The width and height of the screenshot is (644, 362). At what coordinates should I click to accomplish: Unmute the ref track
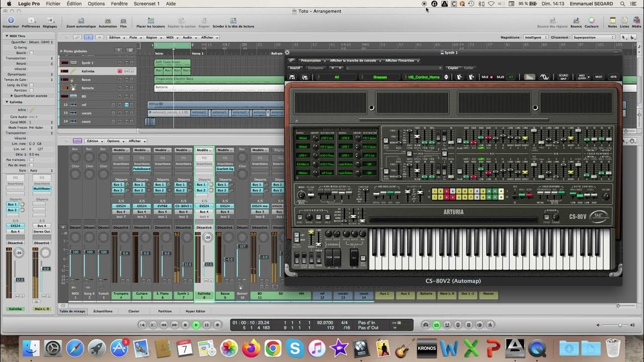127,105
